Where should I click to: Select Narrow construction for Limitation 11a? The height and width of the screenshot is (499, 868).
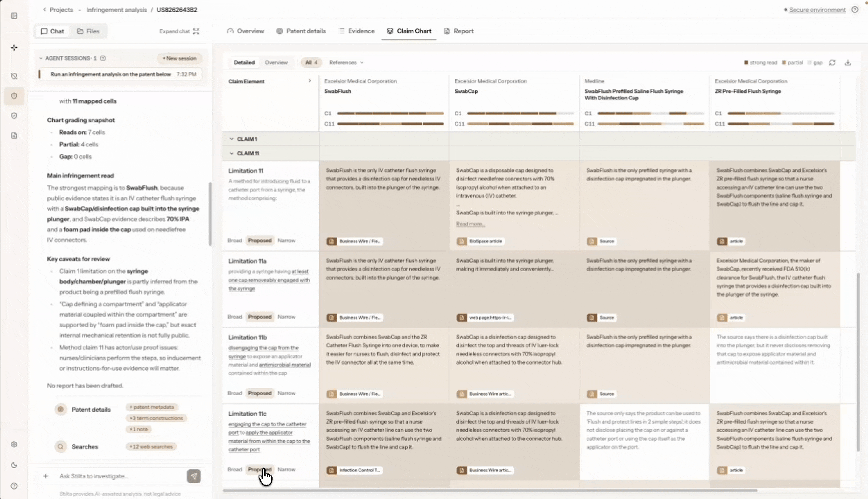(286, 317)
